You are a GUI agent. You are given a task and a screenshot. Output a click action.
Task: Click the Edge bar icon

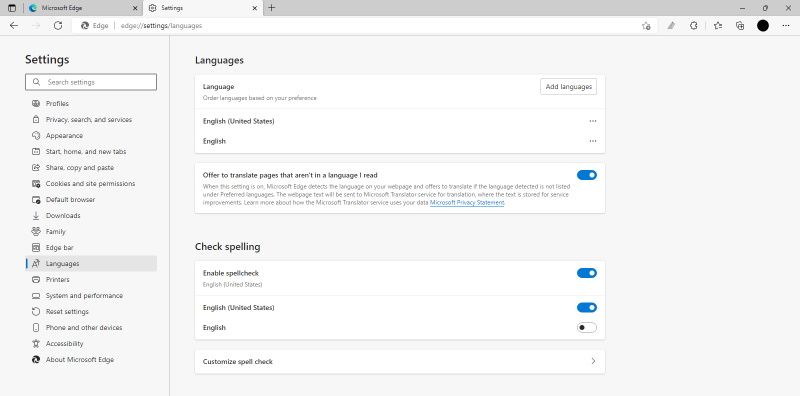36,248
